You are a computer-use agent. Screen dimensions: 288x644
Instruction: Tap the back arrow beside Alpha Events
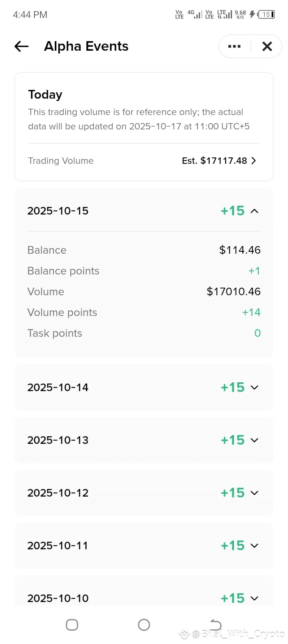pyautogui.click(x=21, y=46)
